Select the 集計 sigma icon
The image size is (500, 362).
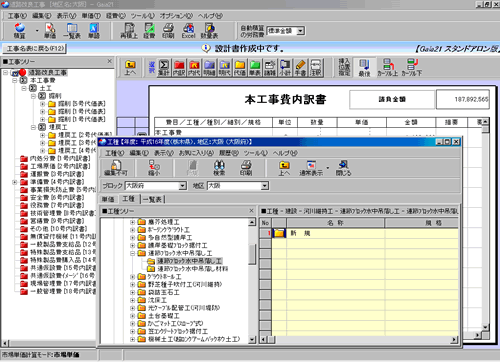163,68
